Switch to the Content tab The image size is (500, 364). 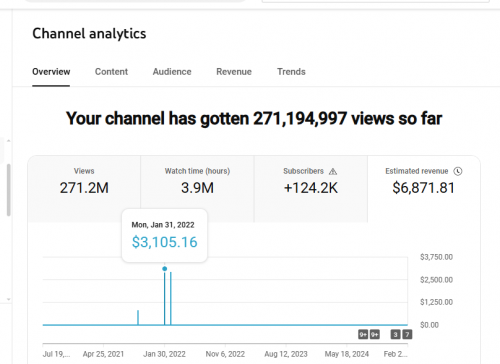(111, 72)
